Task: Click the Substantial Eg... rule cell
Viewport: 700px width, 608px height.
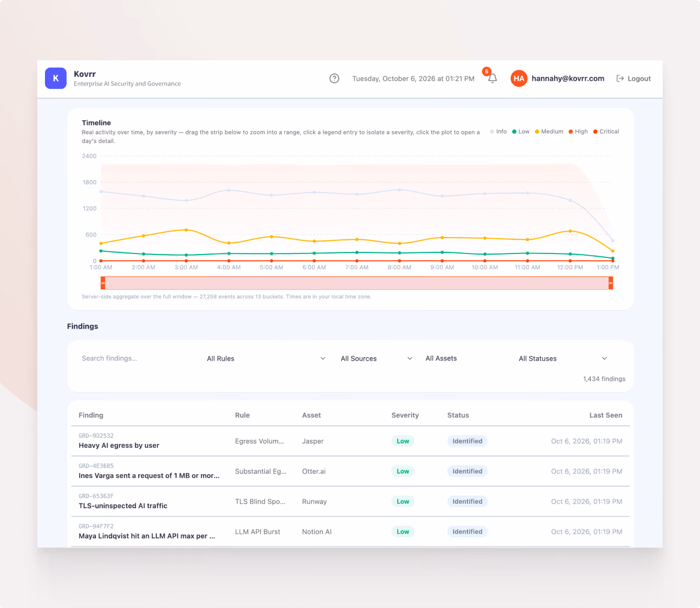Action: point(261,471)
